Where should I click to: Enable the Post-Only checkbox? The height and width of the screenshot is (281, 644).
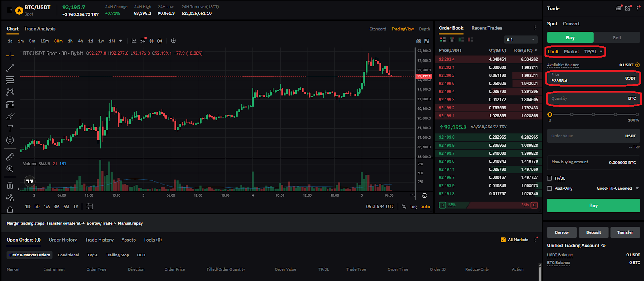pos(549,188)
